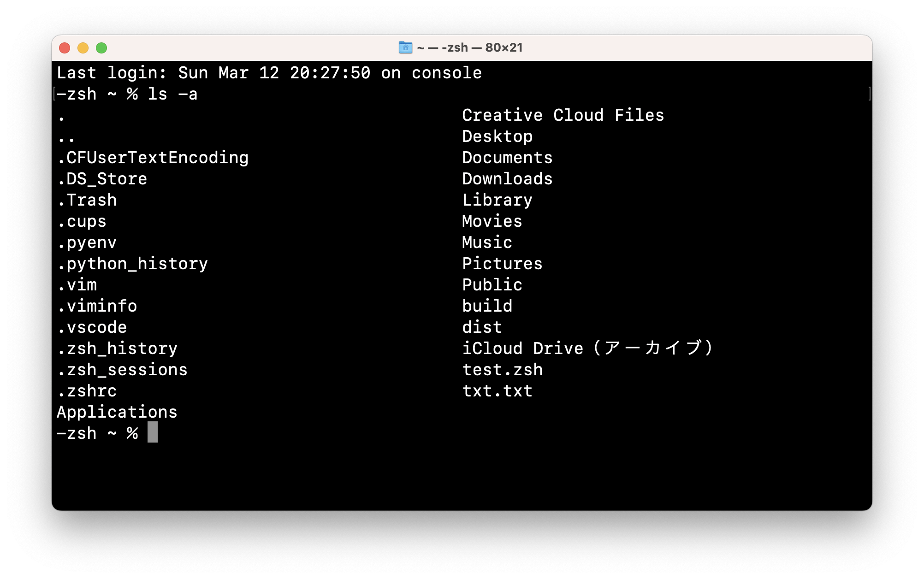This screenshot has width=924, height=579.
Task: Click the home folder icon in title bar
Action: pyautogui.click(x=405, y=47)
